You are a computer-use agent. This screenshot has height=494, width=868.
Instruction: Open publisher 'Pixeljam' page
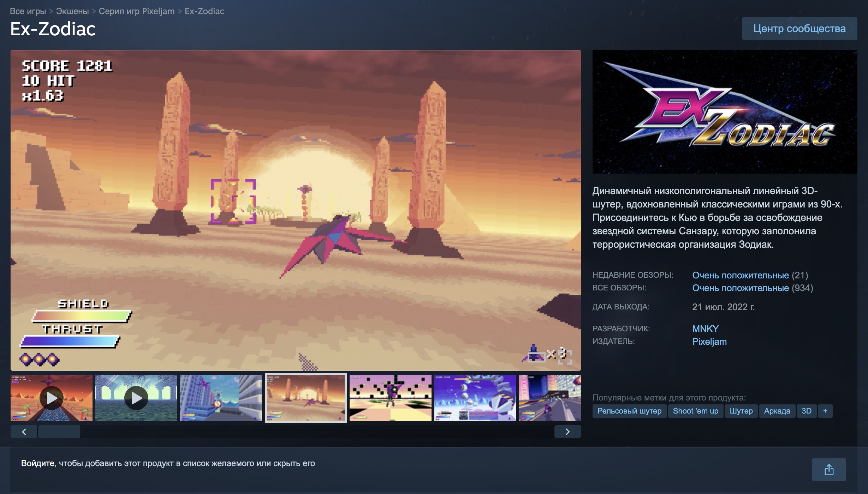[709, 342]
